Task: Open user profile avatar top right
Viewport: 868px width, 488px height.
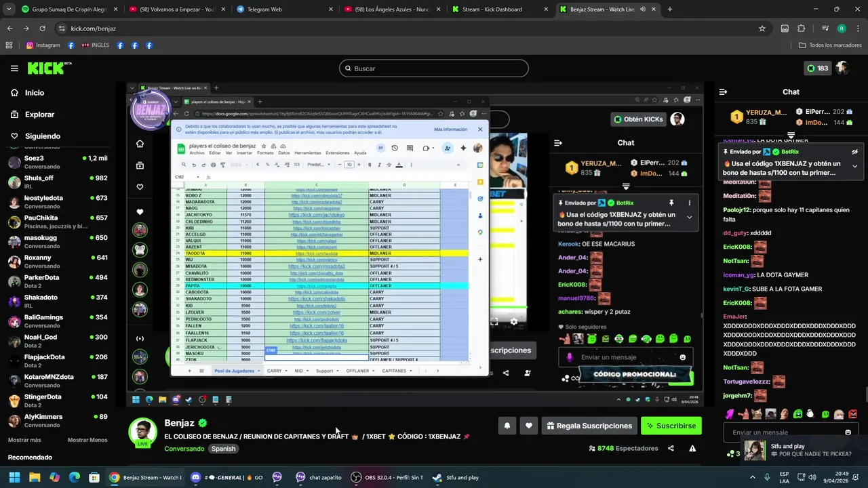Action: 842,68
